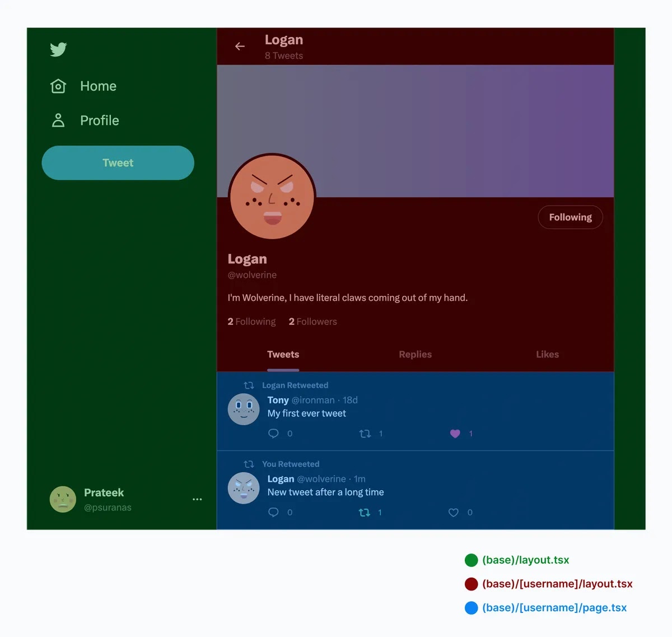Image resolution: width=672 pixels, height=637 pixels.
Task: Open the '2 Following' list
Action: pyautogui.click(x=251, y=322)
